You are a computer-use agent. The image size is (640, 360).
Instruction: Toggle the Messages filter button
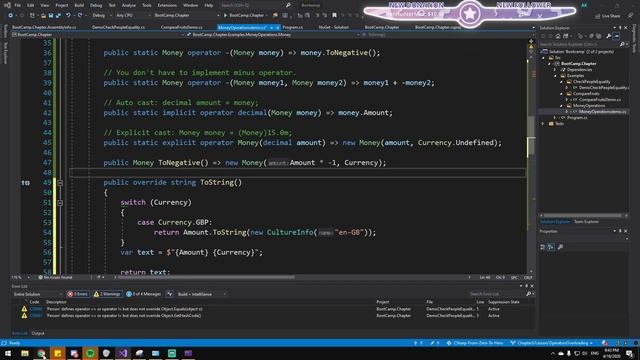click(x=144, y=294)
